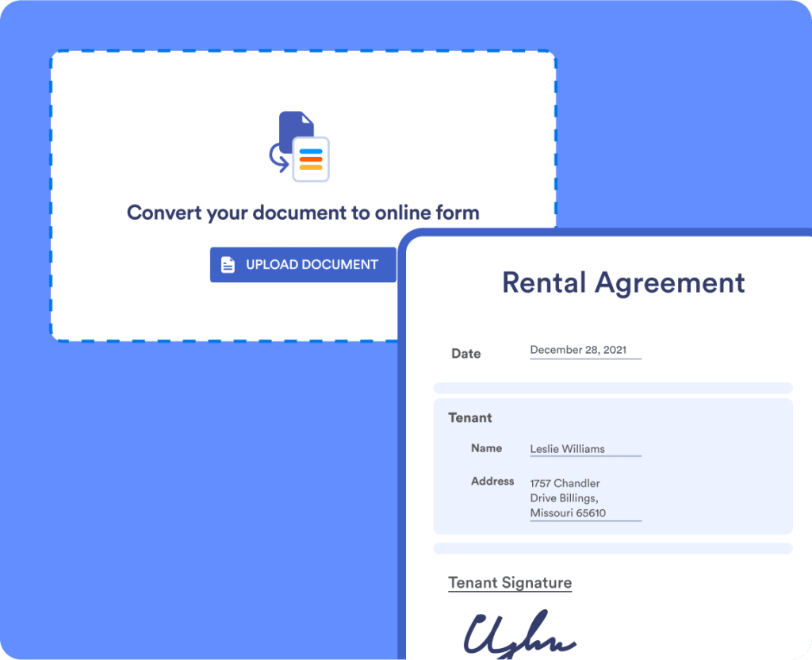Click the Name field containing Leslie Williams
The height and width of the screenshot is (660, 812).
point(584,447)
